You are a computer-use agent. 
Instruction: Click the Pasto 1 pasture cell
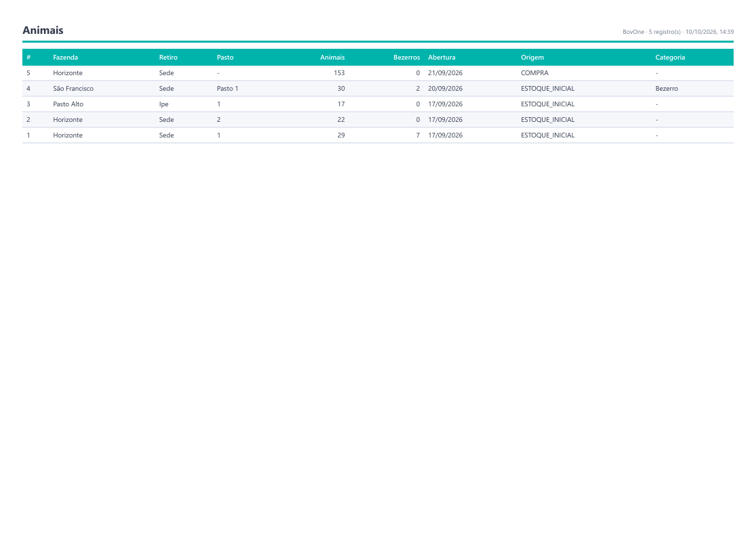tap(228, 89)
